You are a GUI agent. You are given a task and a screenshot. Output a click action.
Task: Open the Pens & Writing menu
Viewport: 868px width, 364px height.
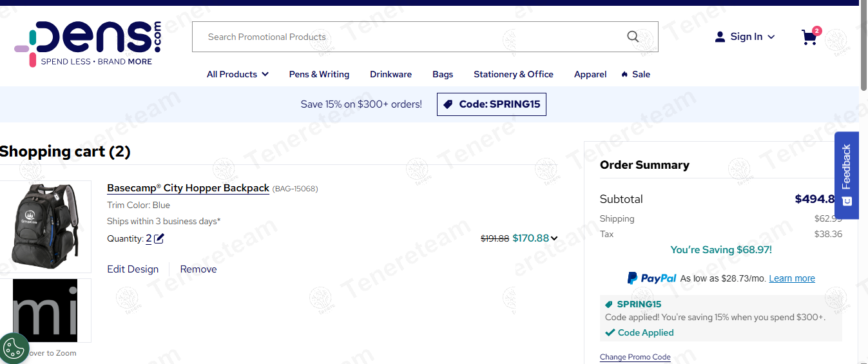click(x=319, y=74)
